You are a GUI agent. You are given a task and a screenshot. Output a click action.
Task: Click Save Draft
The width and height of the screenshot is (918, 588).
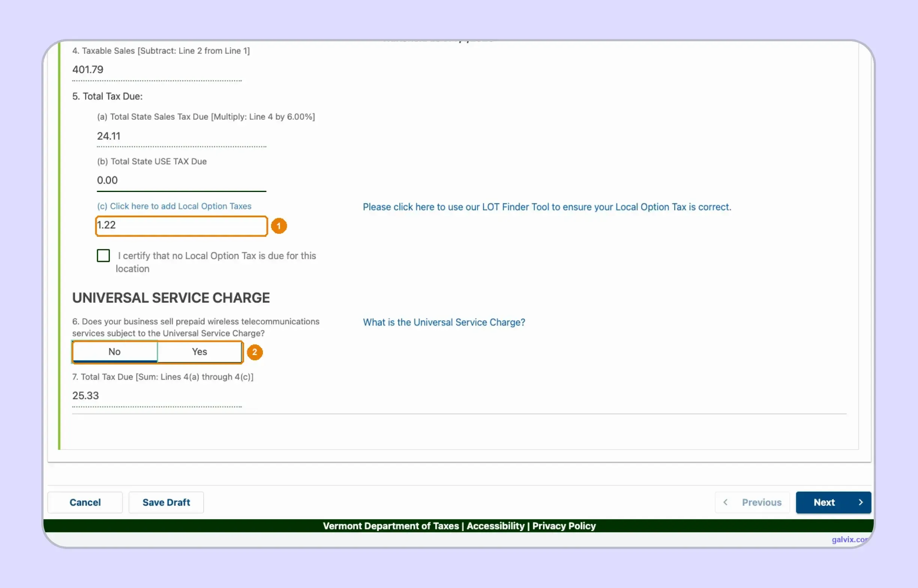pyautogui.click(x=166, y=502)
